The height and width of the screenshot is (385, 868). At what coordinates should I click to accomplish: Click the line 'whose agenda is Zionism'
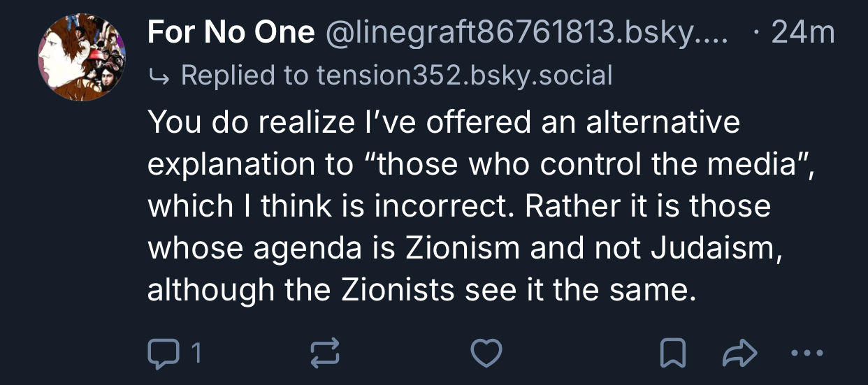click(464, 248)
